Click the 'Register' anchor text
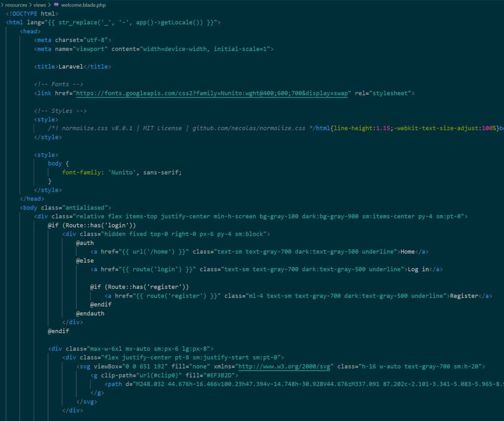The height and width of the screenshot is (421, 504). [x=464, y=295]
